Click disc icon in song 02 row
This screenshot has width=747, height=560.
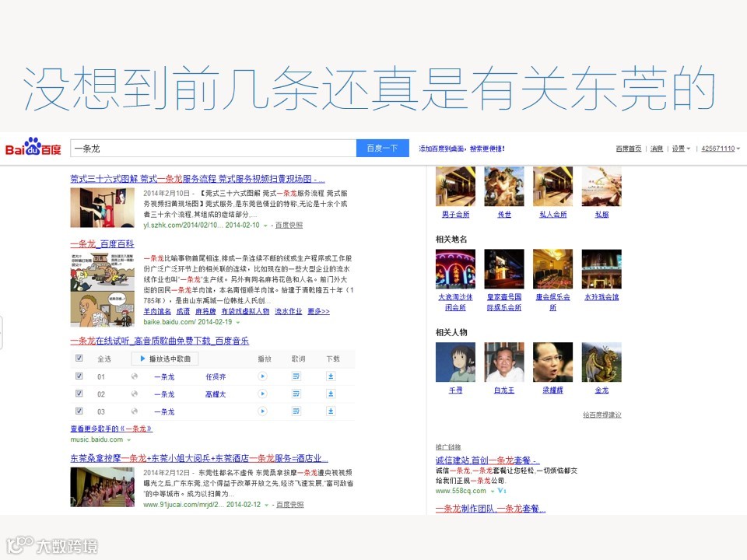(135, 394)
